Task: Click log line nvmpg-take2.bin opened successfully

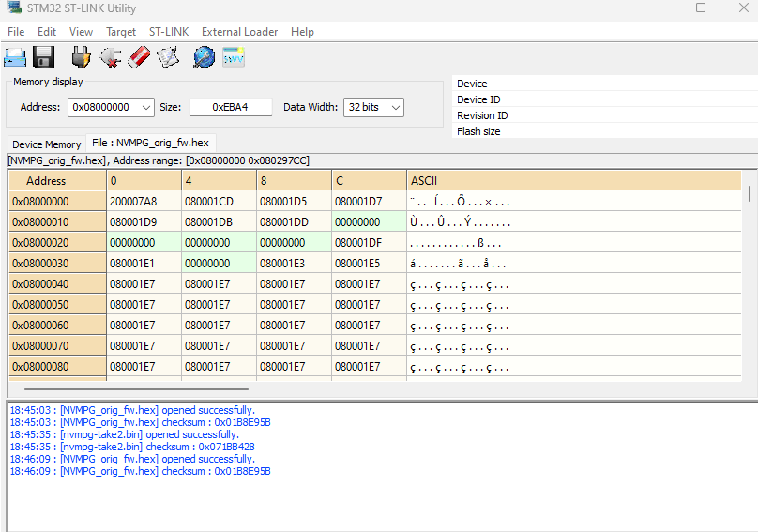Action: tap(125, 434)
